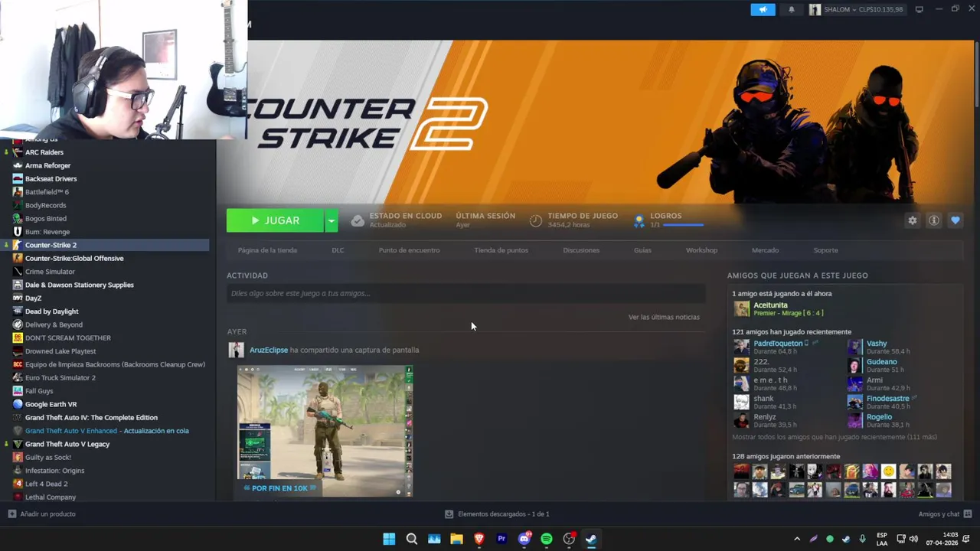Open the Mercado tab
The image size is (980, 551).
pos(765,250)
